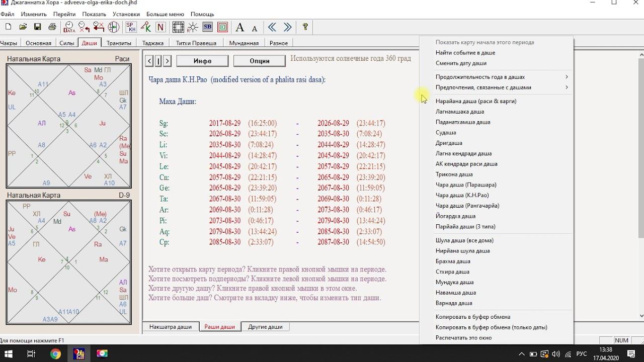
Task: Click the new chart toolbar icon
Action: (9, 27)
